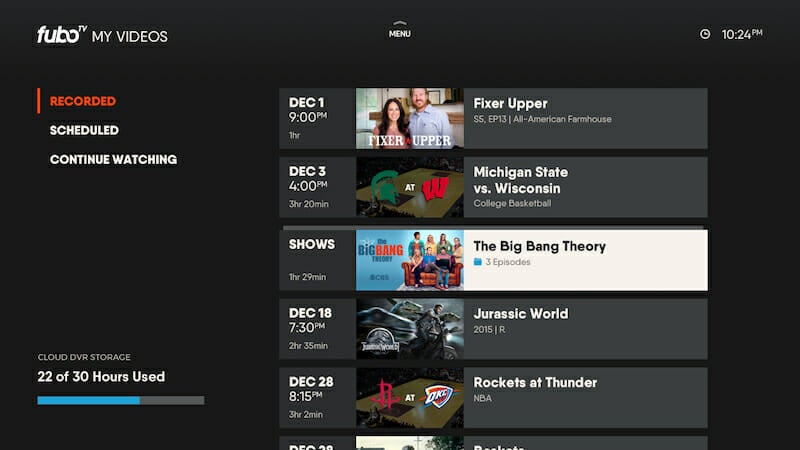The width and height of the screenshot is (800, 450).
Task: Click the DEC 1 9:00 PM date cell
Action: pyautogui.click(x=317, y=118)
